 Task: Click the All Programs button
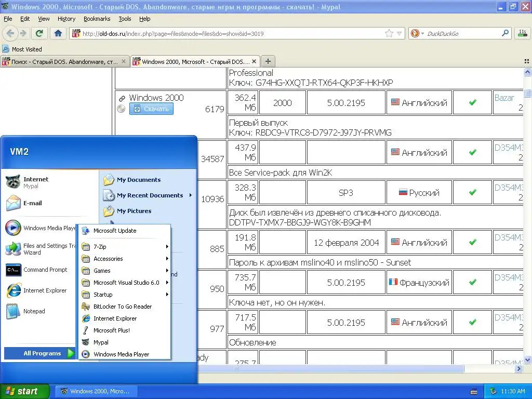[39, 353]
